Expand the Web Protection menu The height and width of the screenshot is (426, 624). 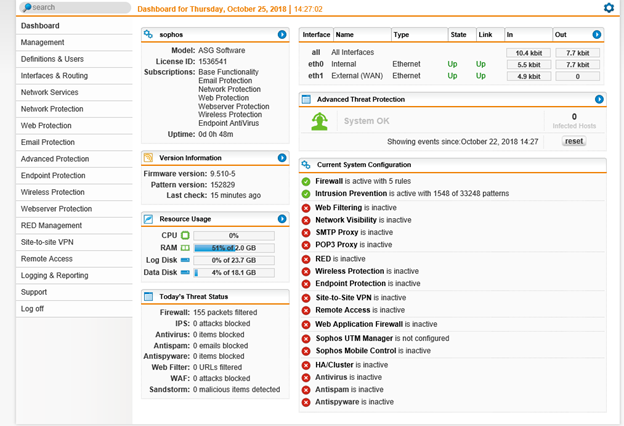point(74,126)
